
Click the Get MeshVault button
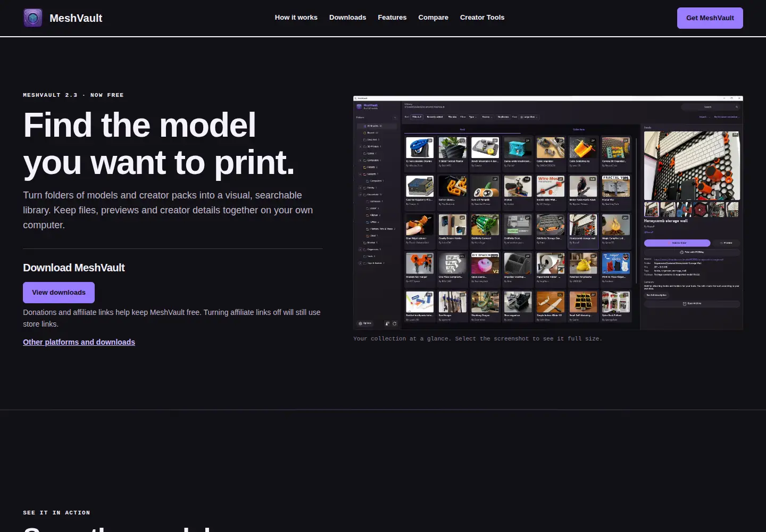(710, 18)
